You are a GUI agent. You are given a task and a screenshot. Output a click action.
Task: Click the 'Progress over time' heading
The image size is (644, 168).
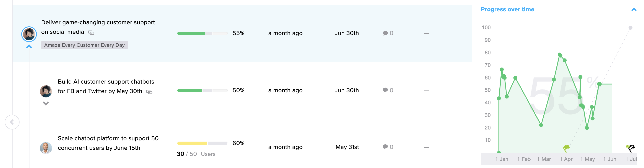(507, 9)
